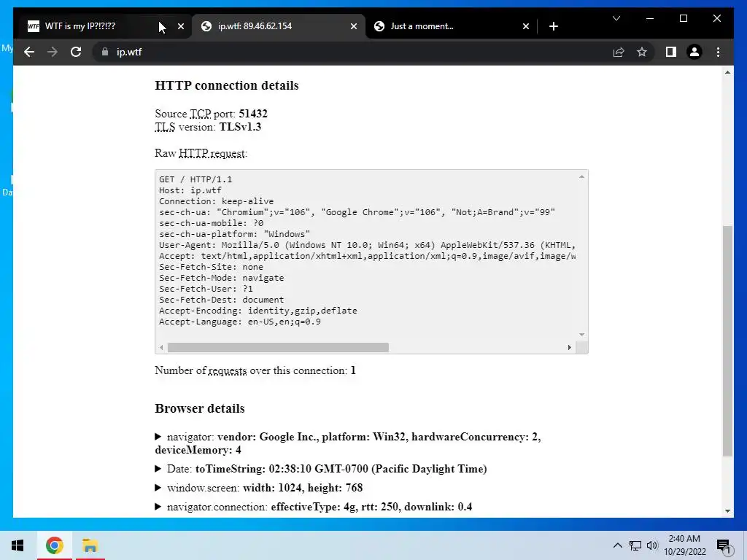Reload the ip.wtf page

(76, 52)
